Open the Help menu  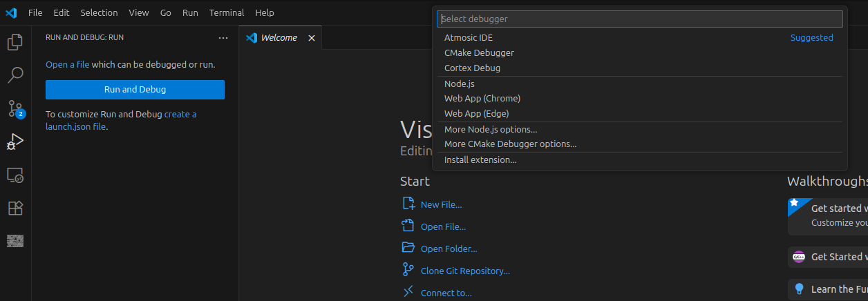coord(265,12)
